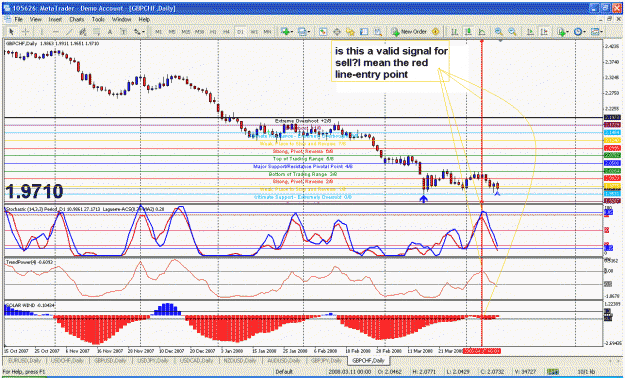The height and width of the screenshot is (378, 625).
Task: Open the View menu
Action: [35, 19]
